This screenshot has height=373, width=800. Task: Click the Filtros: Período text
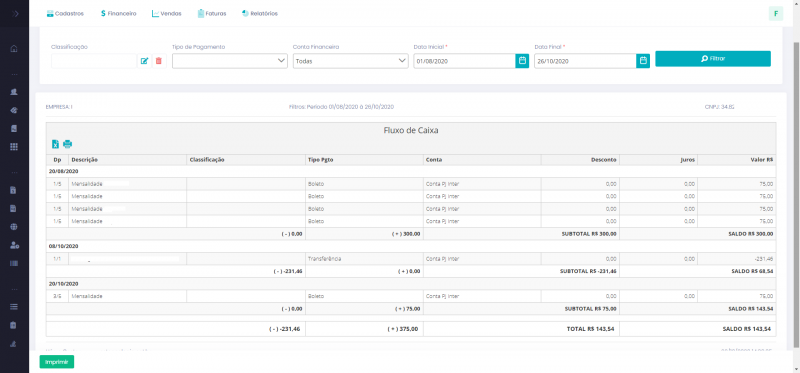point(341,107)
